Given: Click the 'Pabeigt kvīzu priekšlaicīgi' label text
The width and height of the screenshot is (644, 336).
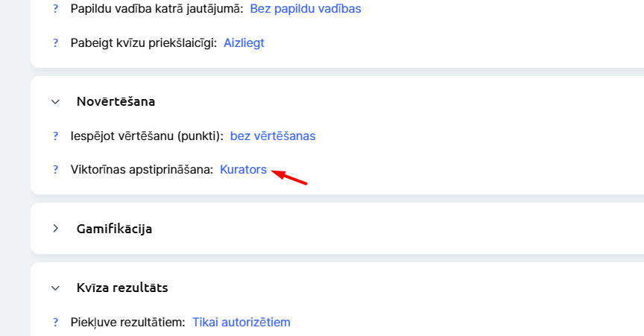Looking at the screenshot, I should (x=143, y=43).
